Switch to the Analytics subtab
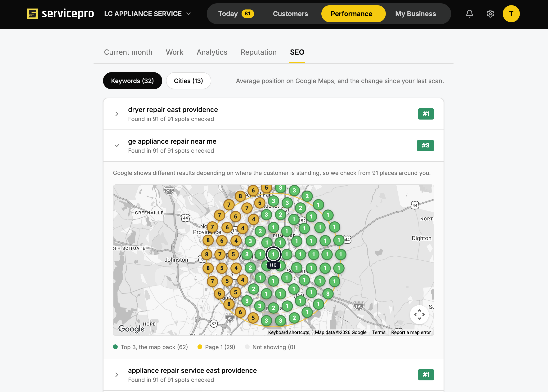The height and width of the screenshot is (392, 548). (x=212, y=52)
